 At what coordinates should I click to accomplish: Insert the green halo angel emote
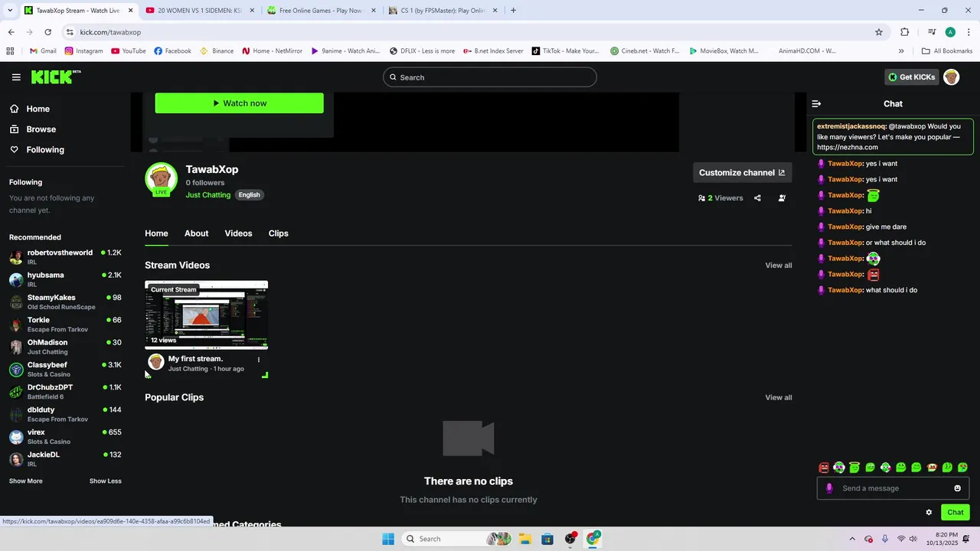pos(854,468)
